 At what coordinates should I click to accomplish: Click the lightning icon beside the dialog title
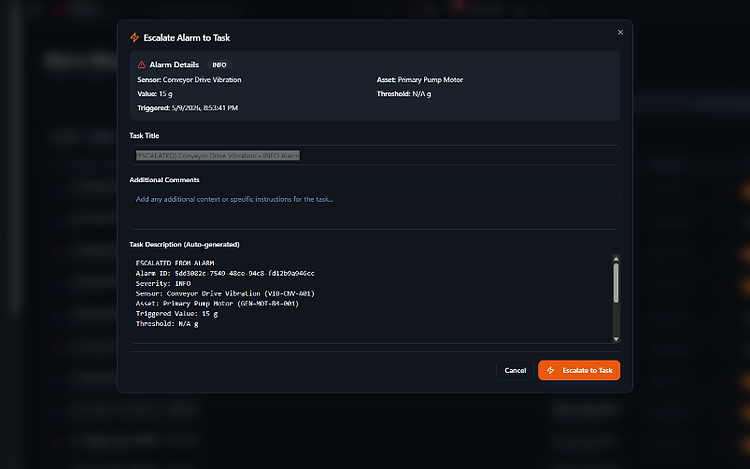coord(134,37)
